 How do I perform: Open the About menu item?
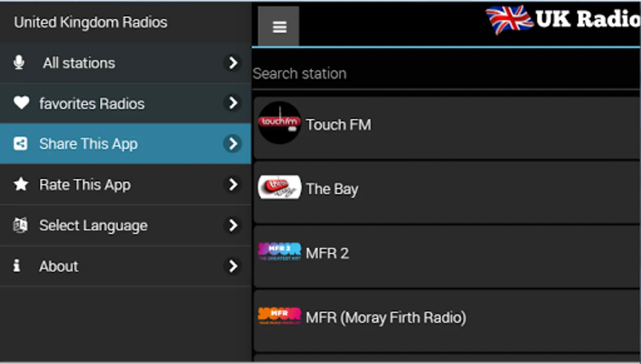click(125, 266)
